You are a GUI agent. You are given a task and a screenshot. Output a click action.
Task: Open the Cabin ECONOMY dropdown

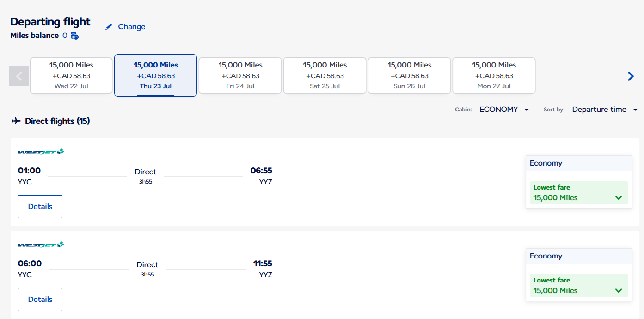coord(504,110)
